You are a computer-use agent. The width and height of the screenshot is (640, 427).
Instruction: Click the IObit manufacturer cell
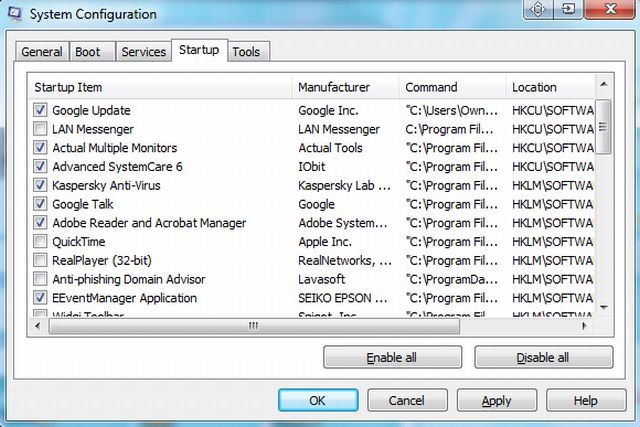(x=312, y=167)
